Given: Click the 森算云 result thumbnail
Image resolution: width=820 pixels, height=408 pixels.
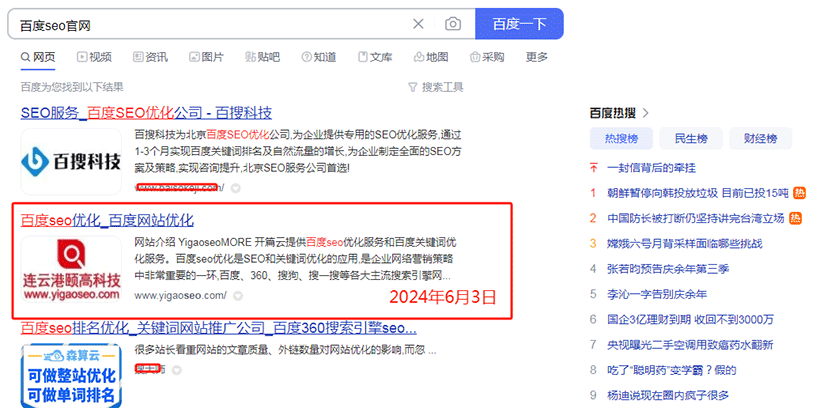Looking at the screenshot, I should click(70, 375).
